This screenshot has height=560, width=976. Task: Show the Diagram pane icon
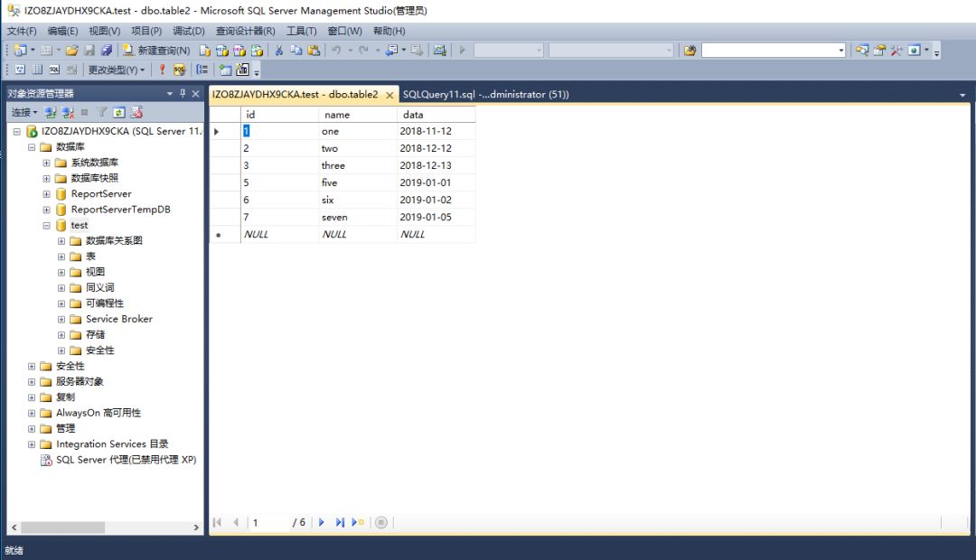(x=20, y=70)
